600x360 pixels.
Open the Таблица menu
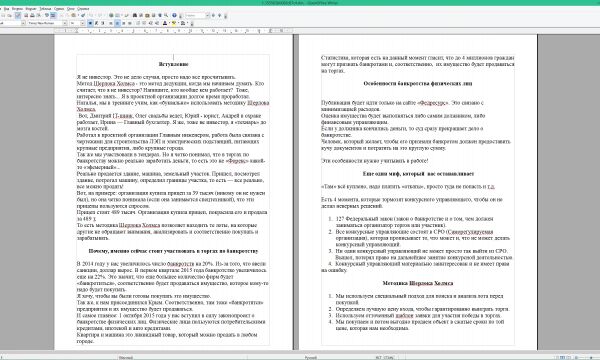[45, 8]
